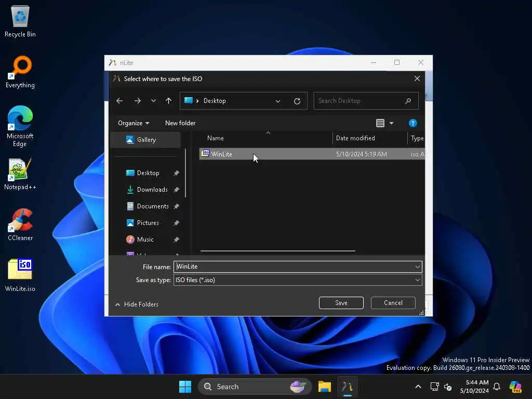
Task: Click the 5/10/2024 5:19 AM date cell
Action: [x=362, y=154]
